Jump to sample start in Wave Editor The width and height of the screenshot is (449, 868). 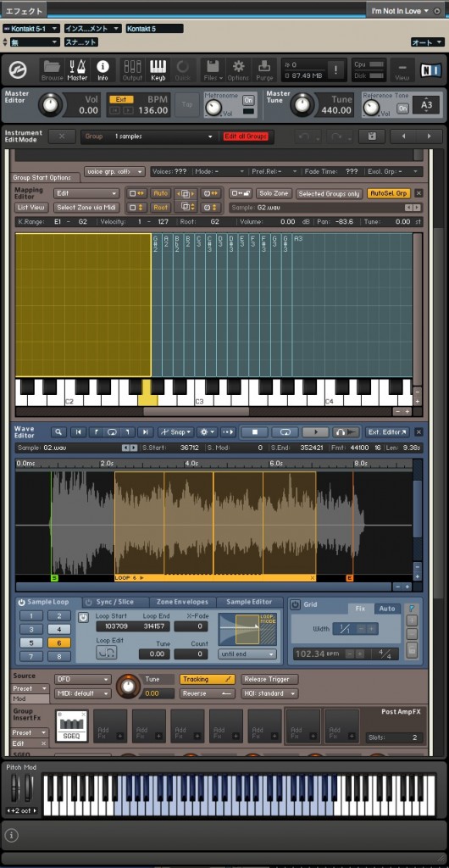tap(78, 431)
